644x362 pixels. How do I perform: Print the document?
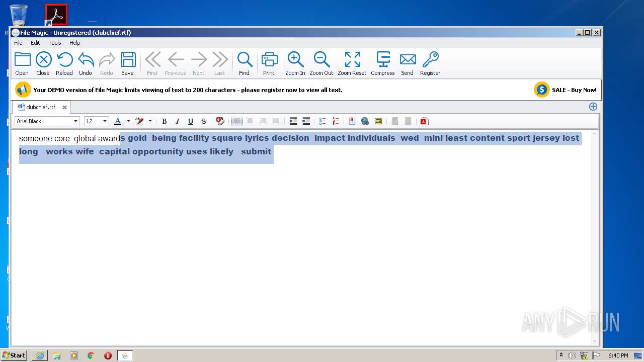pyautogui.click(x=269, y=63)
